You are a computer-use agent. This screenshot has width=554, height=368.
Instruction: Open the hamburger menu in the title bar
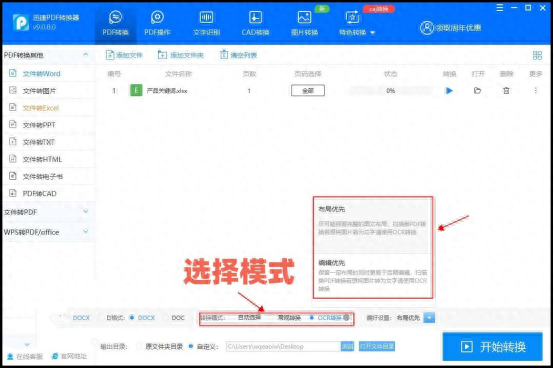pyautogui.click(x=500, y=8)
